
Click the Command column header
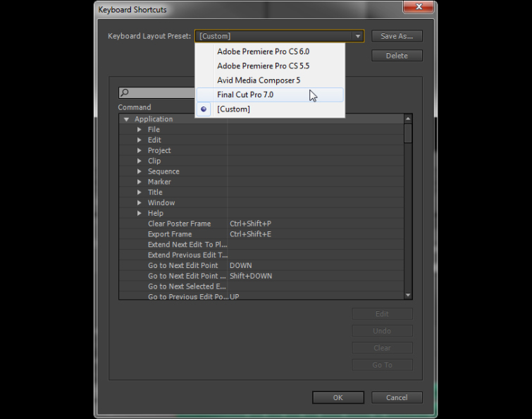135,107
